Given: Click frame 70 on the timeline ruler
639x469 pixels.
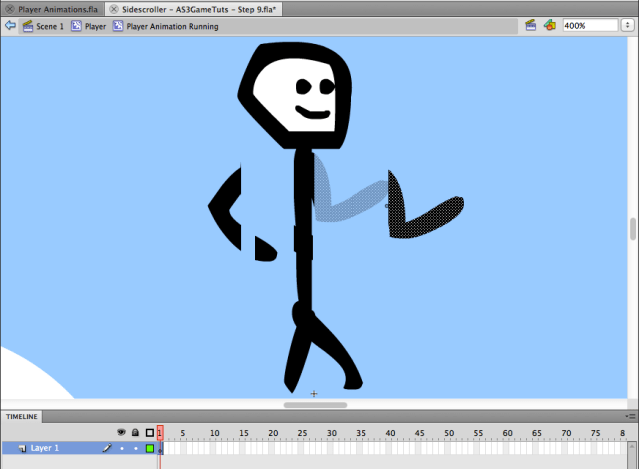Looking at the screenshot, I should [566, 433].
